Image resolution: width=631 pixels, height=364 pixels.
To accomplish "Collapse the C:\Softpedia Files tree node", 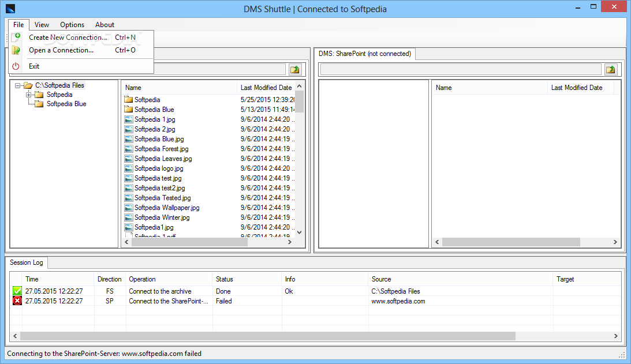I will (x=17, y=85).
